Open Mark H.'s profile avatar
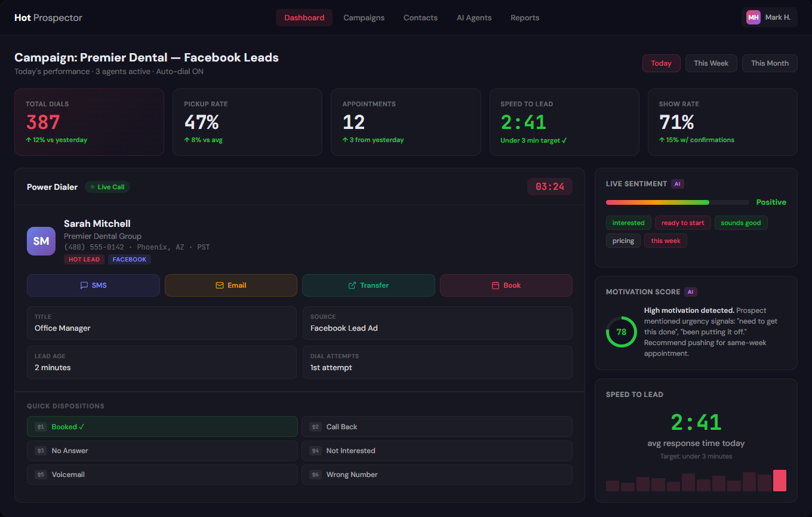The image size is (812, 517). 753,17
